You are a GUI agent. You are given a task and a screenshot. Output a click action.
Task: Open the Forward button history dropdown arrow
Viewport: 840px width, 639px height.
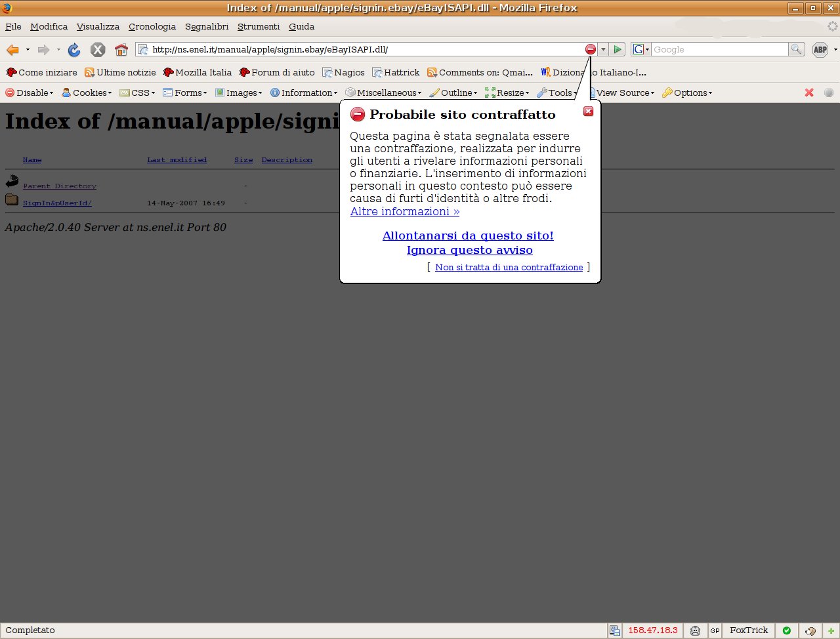point(58,50)
